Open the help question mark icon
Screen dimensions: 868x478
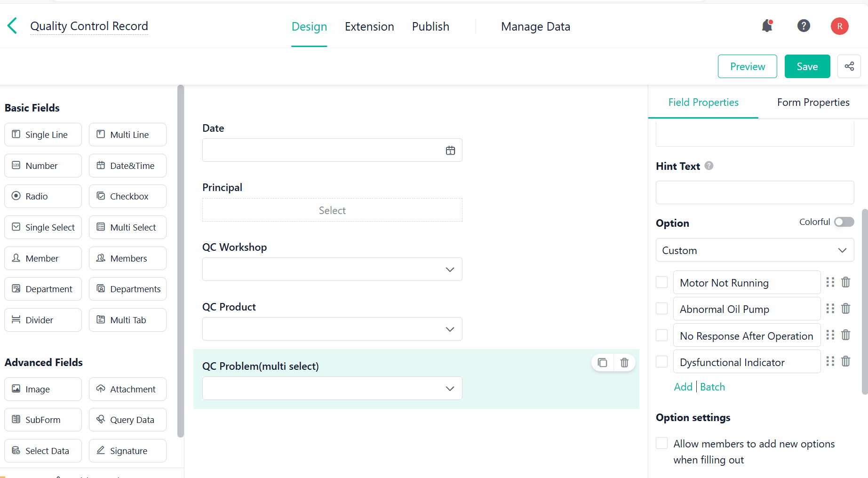coord(804,26)
